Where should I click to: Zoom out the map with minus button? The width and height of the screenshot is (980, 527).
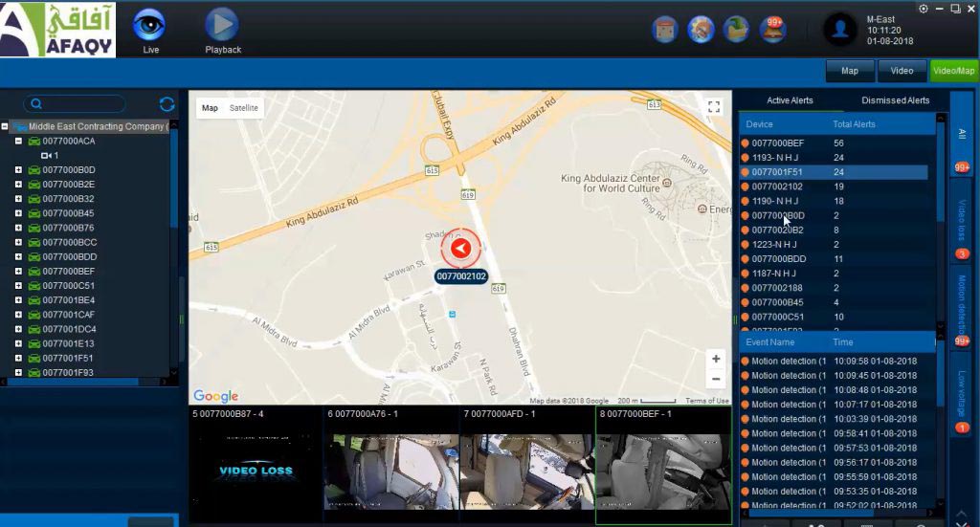pos(716,379)
